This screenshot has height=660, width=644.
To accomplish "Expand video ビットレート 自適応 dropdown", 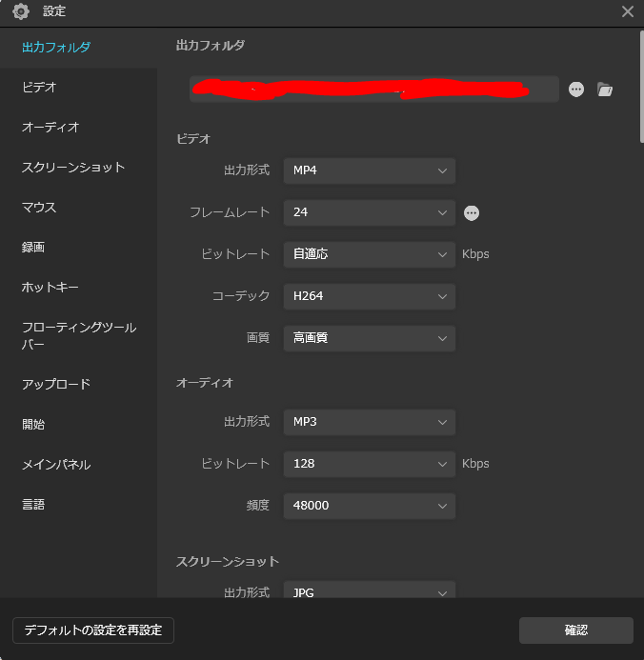I will pyautogui.click(x=369, y=254).
